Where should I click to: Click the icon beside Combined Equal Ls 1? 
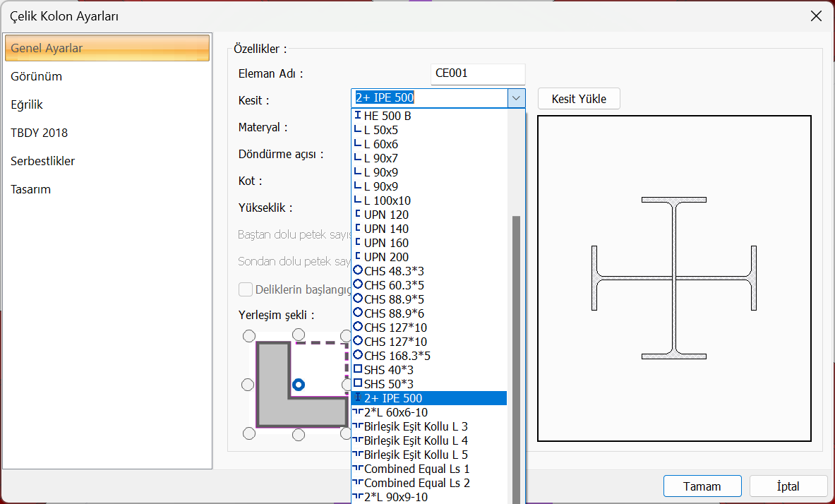[358, 469]
